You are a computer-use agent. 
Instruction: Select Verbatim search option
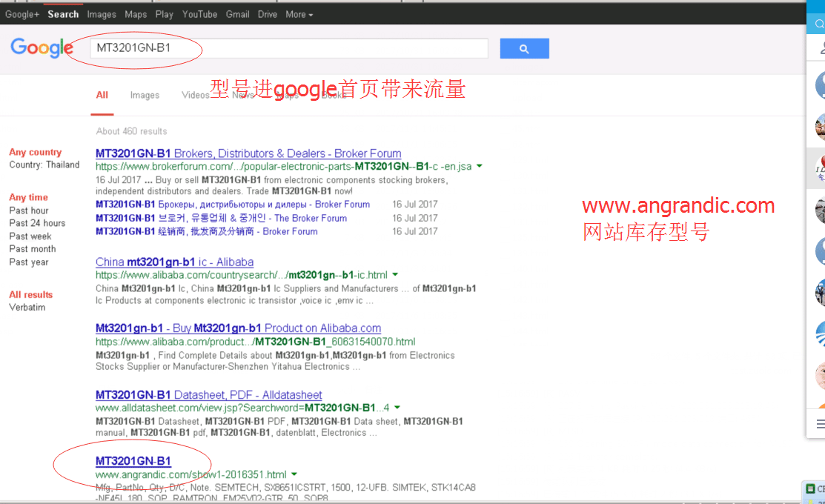[27, 308]
